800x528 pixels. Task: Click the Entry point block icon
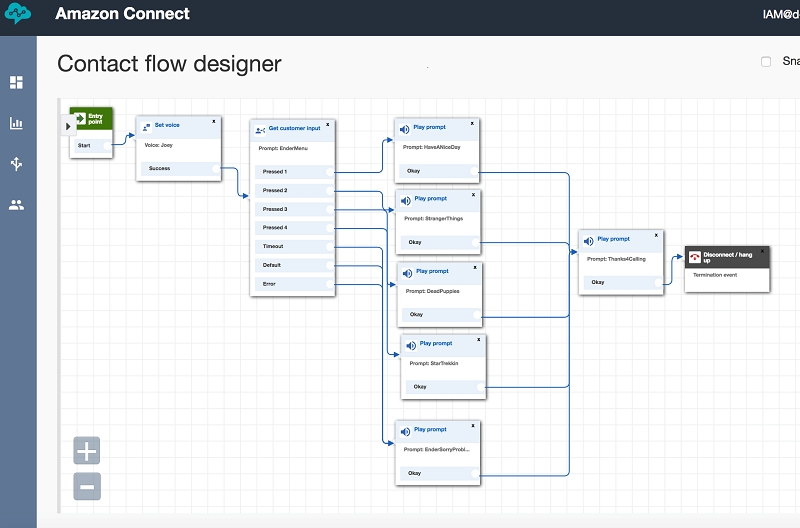[81, 119]
